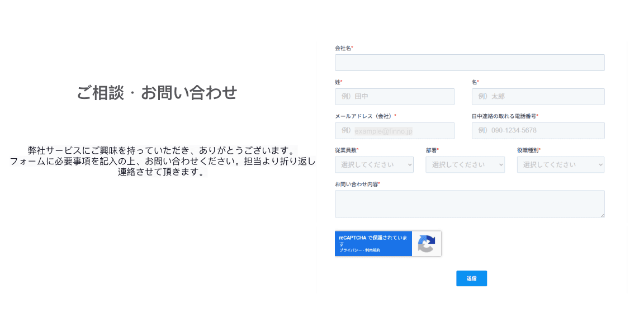This screenshot has height=322, width=644.
Task: Expand the 部署 select box
Action: pos(465,165)
